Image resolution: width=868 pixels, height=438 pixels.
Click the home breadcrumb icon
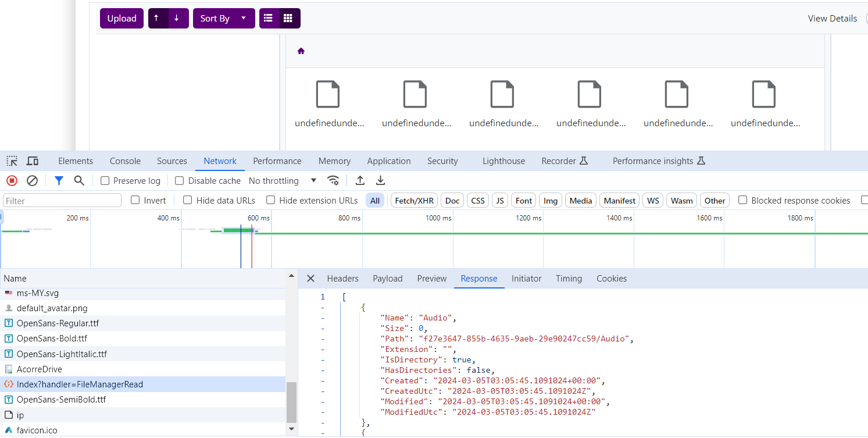coord(301,51)
